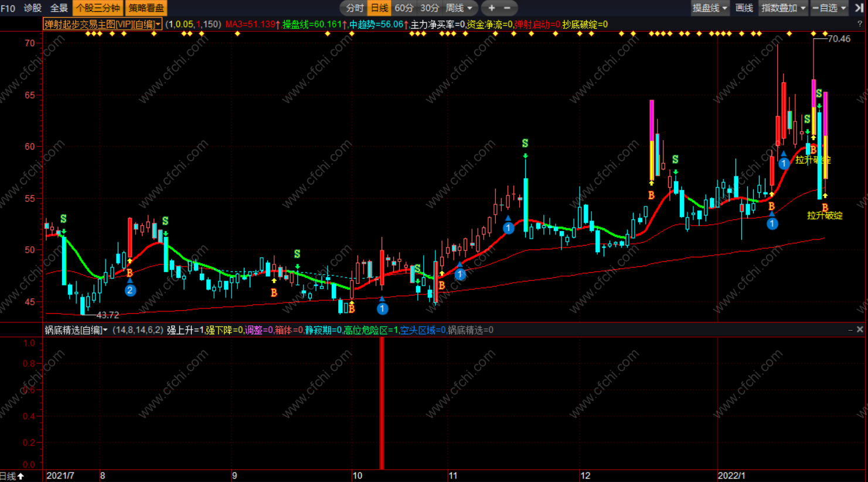Edit sub-indicator parameters (14,8,14,6,2)
The width and height of the screenshot is (868, 482).
(x=138, y=330)
